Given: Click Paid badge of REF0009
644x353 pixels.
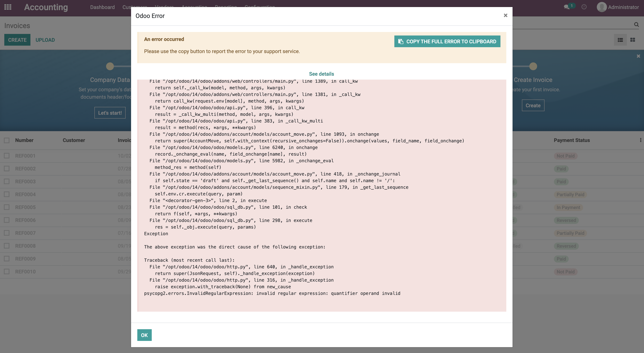Looking at the screenshot, I should click(561, 259).
